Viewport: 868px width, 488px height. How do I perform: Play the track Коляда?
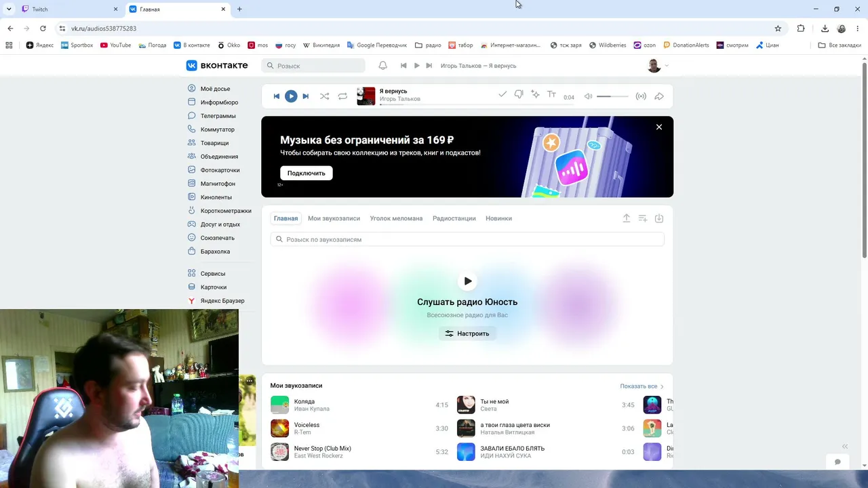280,405
